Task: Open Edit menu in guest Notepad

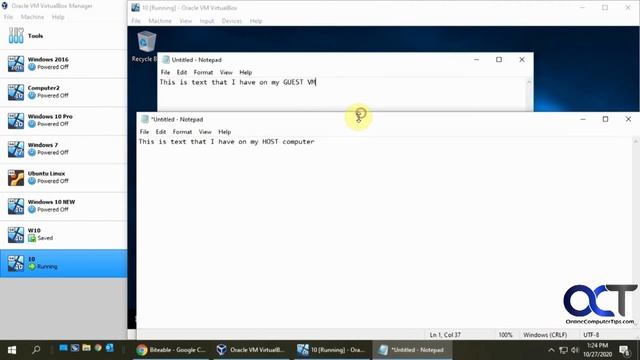Action: [182, 72]
